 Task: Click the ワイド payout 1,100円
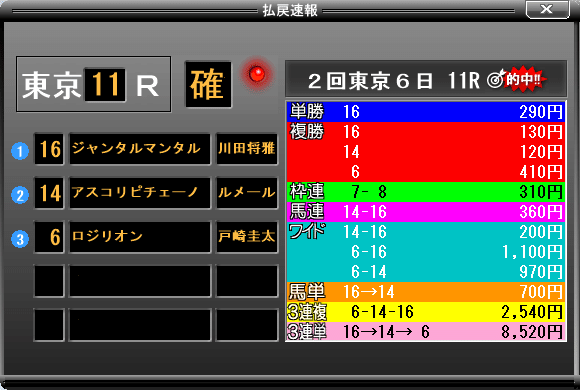click(532, 252)
